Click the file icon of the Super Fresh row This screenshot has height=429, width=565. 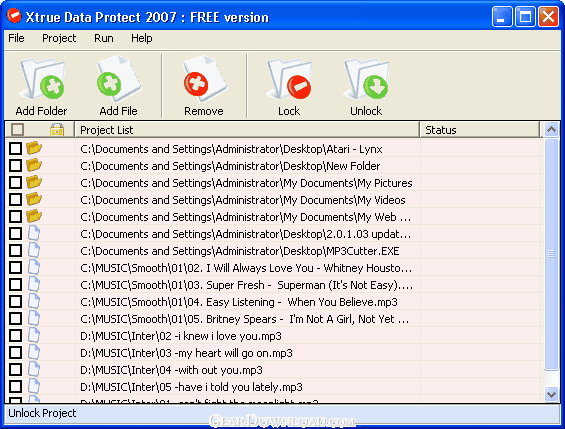(x=34, y=284)
